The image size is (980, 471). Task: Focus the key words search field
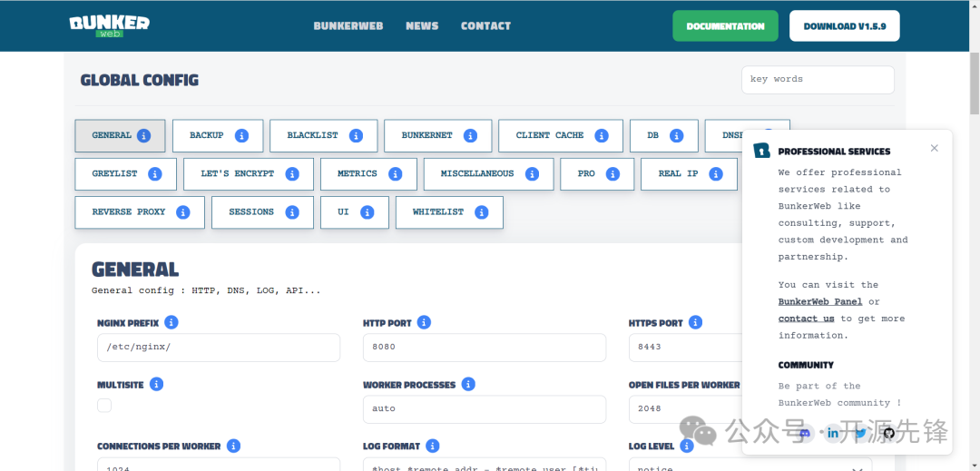tap(818, 79)
